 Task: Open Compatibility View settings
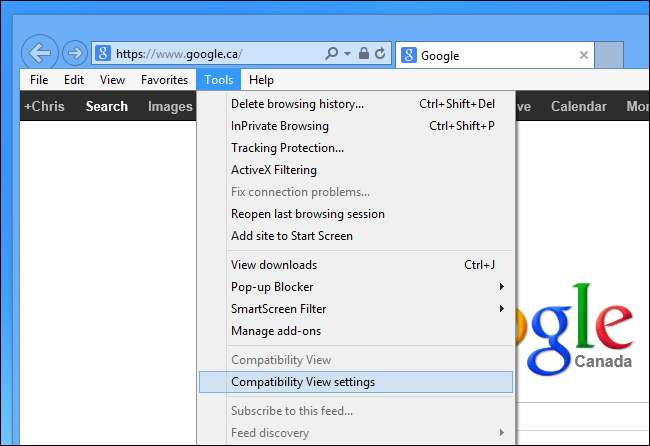pos(356,382)
